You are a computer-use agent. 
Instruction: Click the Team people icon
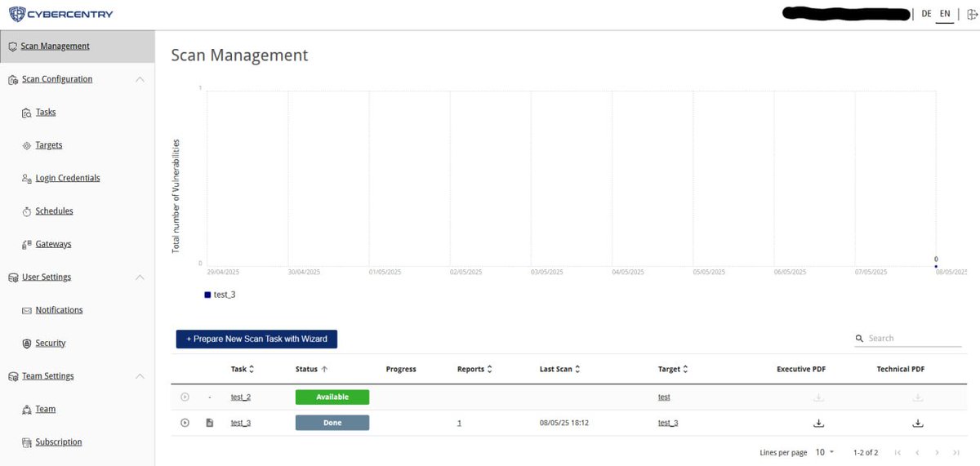[x=27, y=410]
